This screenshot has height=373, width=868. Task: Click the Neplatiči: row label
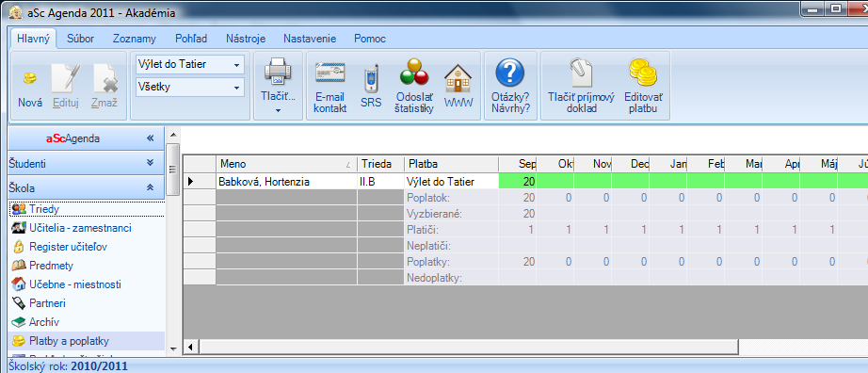[x=428, y=246]
